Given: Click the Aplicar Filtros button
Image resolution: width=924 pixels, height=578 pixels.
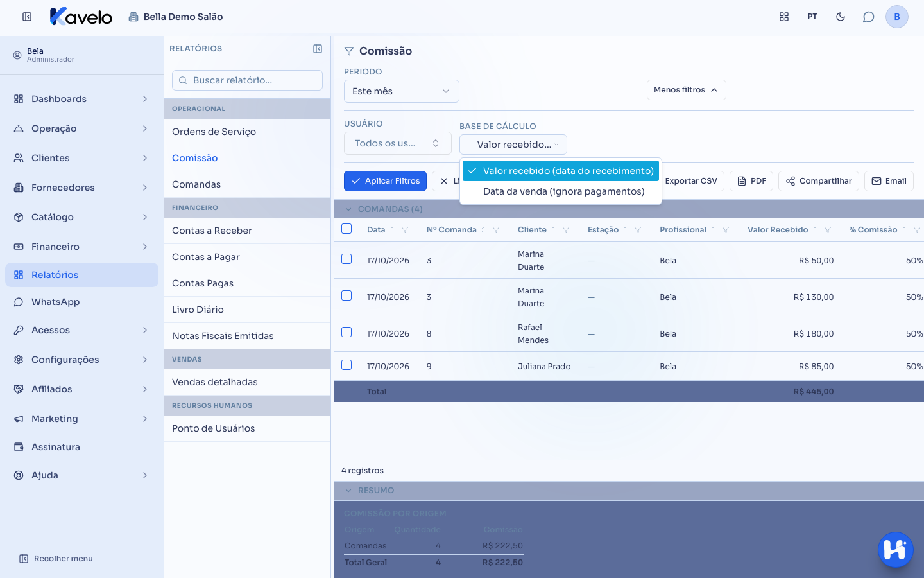Looking at the screenshot, I should click(x=385, y=181).
